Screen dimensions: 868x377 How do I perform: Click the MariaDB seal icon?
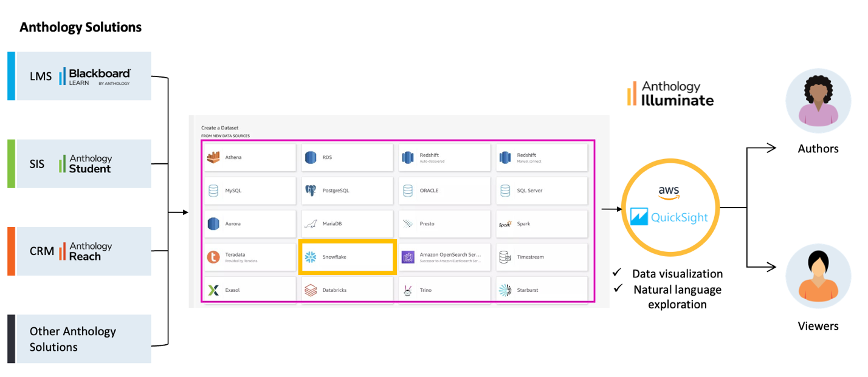(x=311, y=223)
